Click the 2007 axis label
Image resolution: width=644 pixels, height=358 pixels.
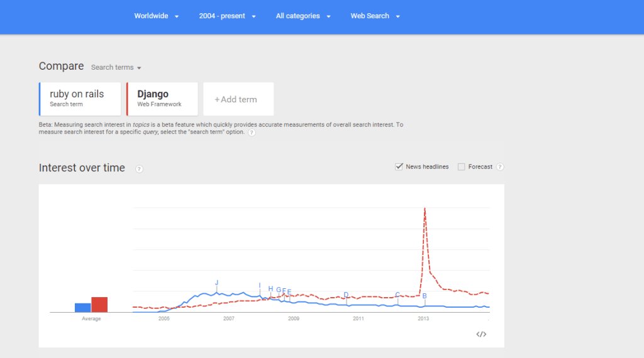point(229,318)
